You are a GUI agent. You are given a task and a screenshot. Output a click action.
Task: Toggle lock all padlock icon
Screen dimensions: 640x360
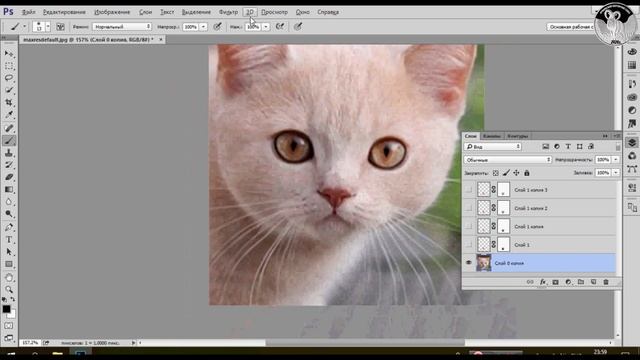(x=527, y=173)
